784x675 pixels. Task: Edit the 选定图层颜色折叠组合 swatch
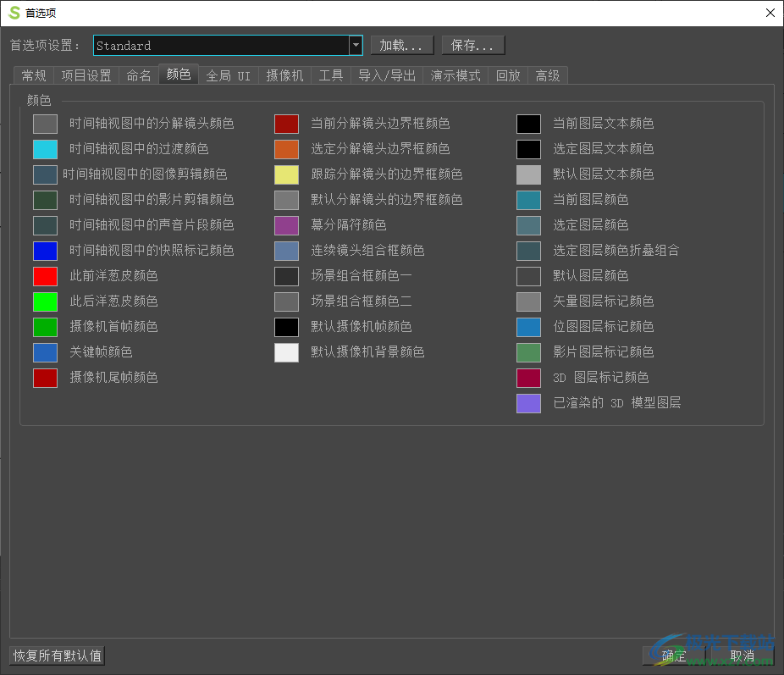pyautogui.click(x=528, y=251)
